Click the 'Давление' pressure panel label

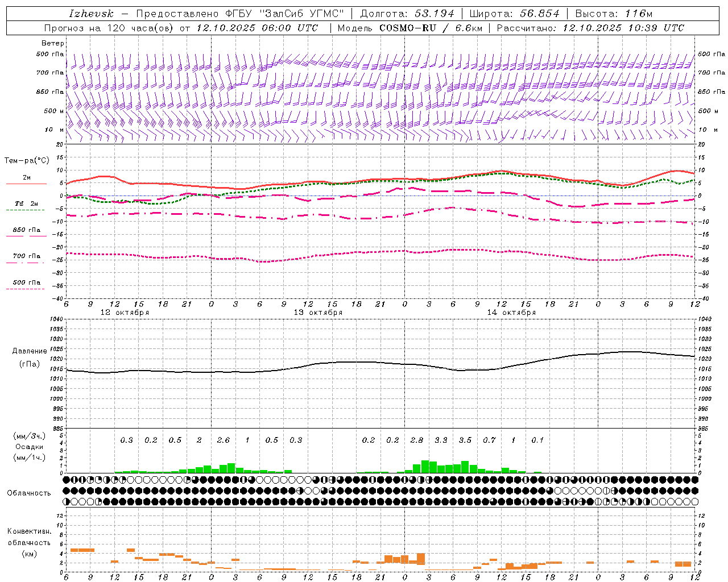click(x=30, y=351)
